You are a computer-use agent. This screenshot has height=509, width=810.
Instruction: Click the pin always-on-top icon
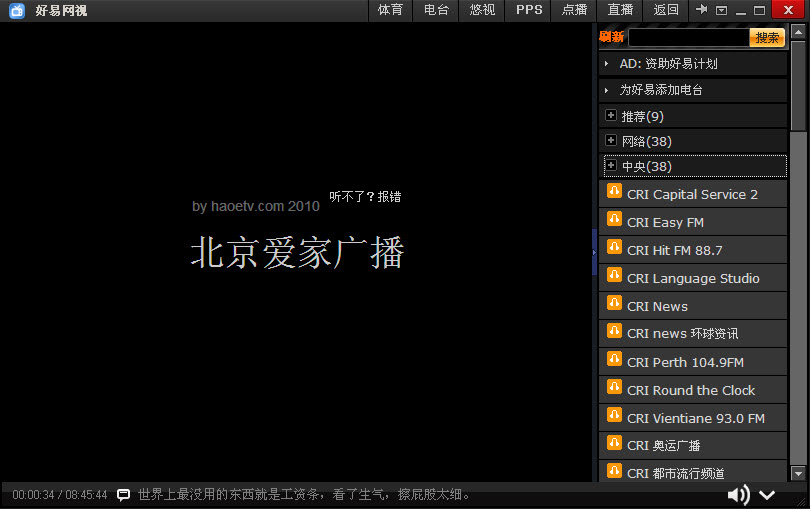702,10
